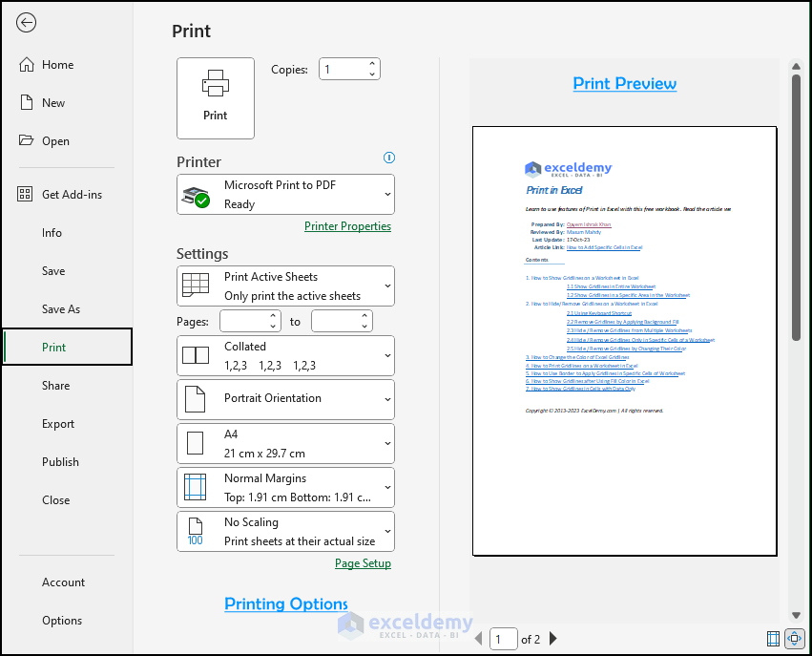The width and height of the screenshot is (812, 656).
Task: Click the Printing Options link
Action: click(x=286, y=603)
